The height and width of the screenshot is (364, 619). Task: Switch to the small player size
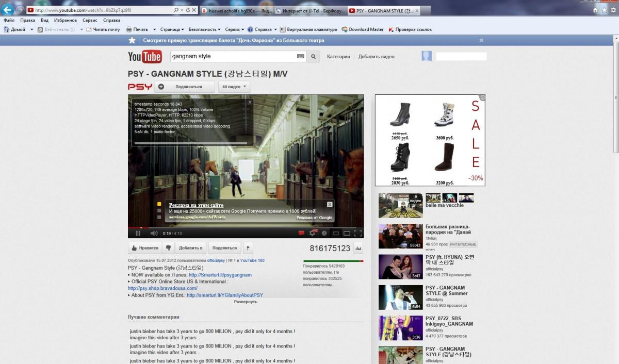[335, 234]
